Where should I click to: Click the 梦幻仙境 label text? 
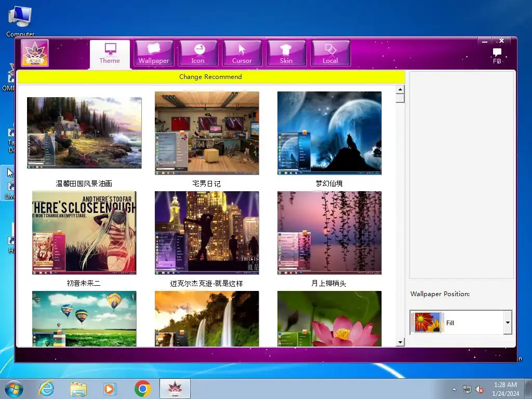pyautogui.click(x=329, y=183)
